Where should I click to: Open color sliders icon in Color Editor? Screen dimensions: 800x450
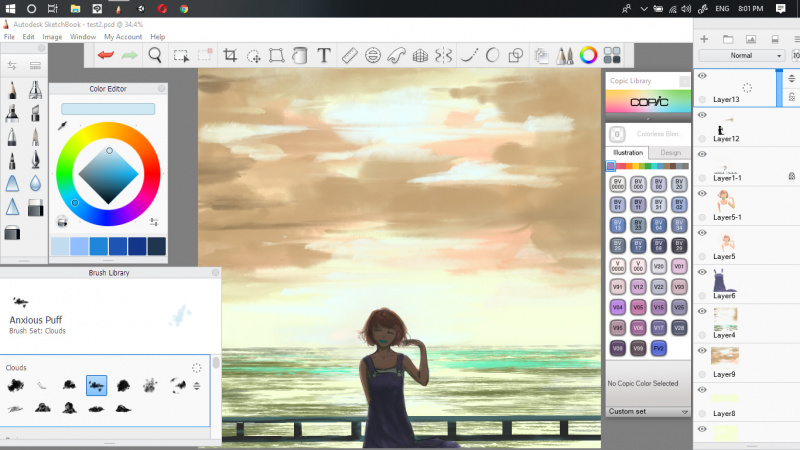tap(154, 222)
